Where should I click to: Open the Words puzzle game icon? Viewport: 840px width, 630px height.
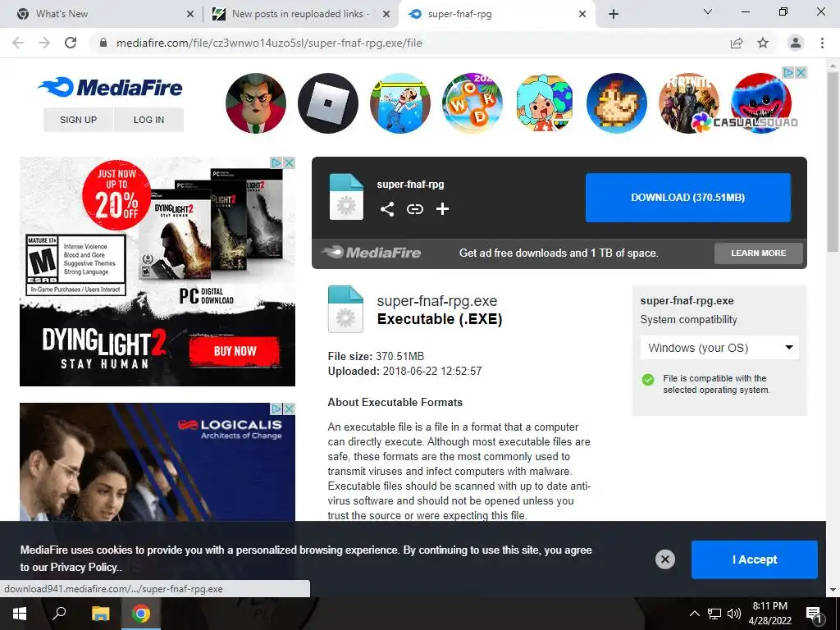coord(472,103)
